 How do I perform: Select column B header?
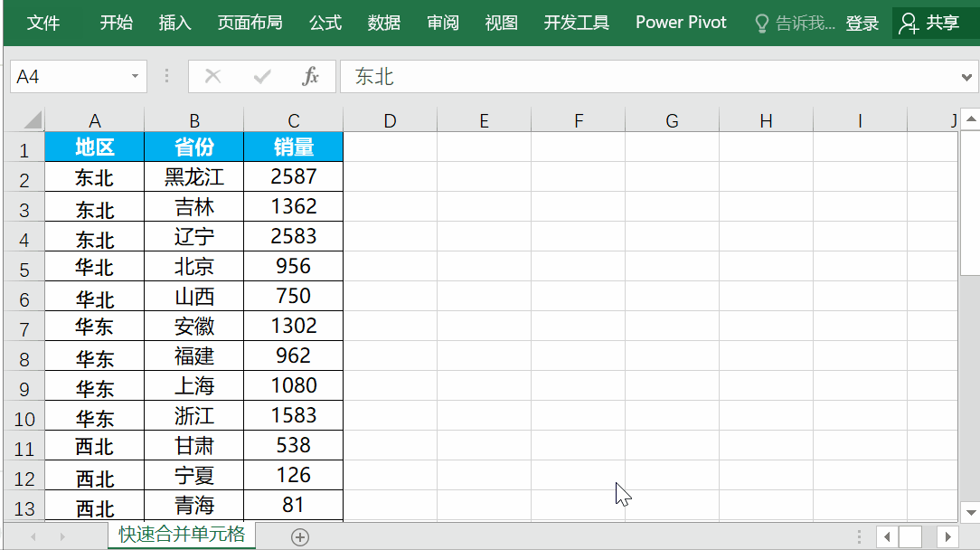(193, 120)
